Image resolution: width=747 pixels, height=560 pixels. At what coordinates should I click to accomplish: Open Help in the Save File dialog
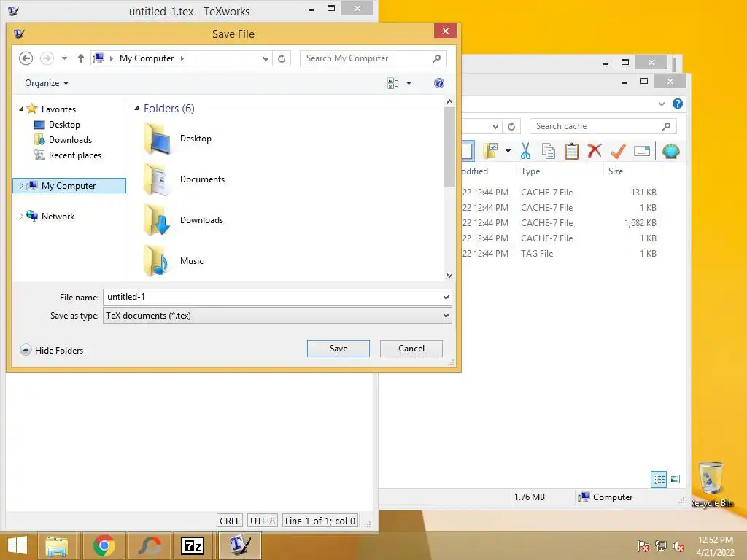438,83
